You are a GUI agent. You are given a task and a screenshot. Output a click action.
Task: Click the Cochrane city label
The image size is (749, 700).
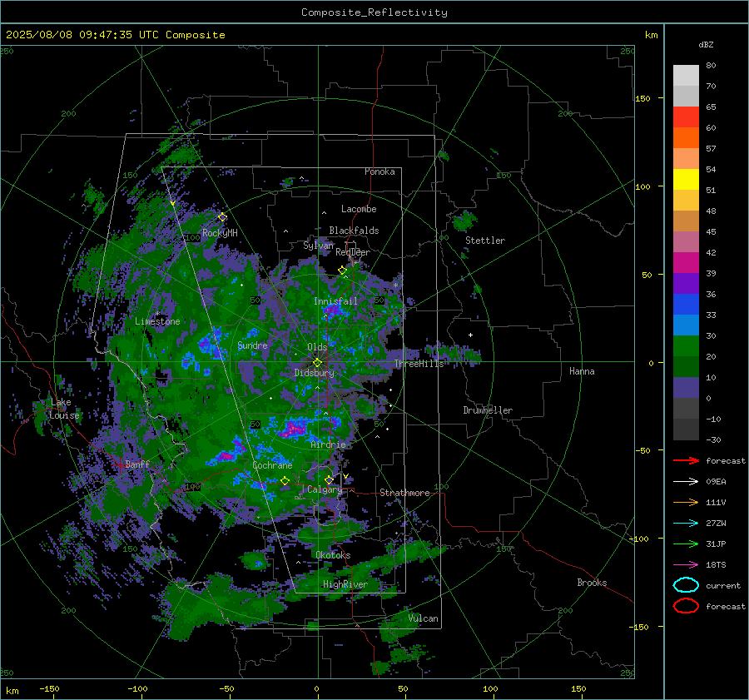(272, 465)
